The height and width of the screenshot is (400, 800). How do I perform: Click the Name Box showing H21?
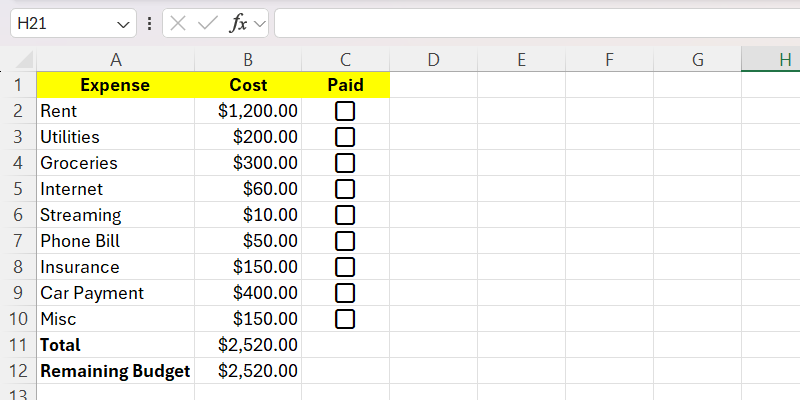pyautogui.click(x=60, y=23)
